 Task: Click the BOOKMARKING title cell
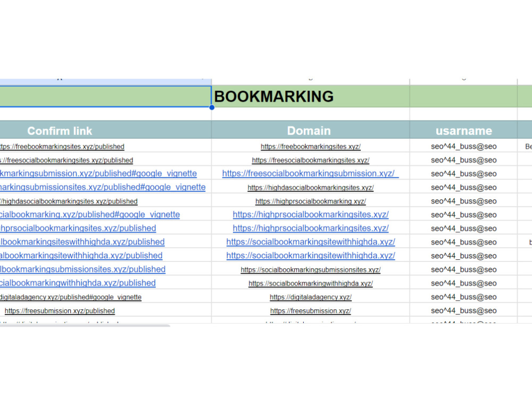click(x=311, y=97)
